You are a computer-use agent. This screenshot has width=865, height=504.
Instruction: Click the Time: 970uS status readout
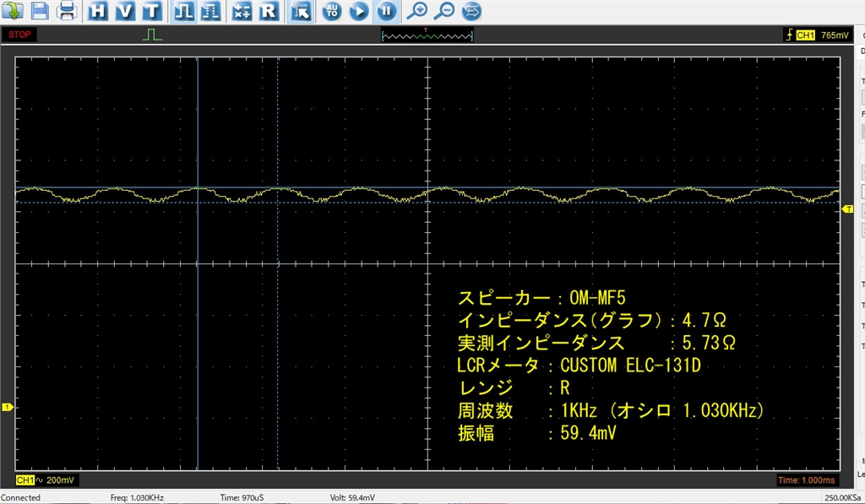pos(242,497)
